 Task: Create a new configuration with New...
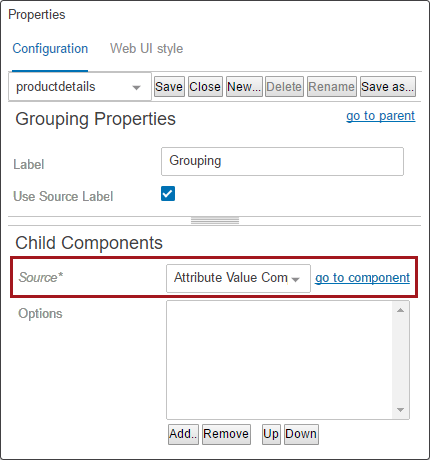pyautogui.click(x=244, y=87)
